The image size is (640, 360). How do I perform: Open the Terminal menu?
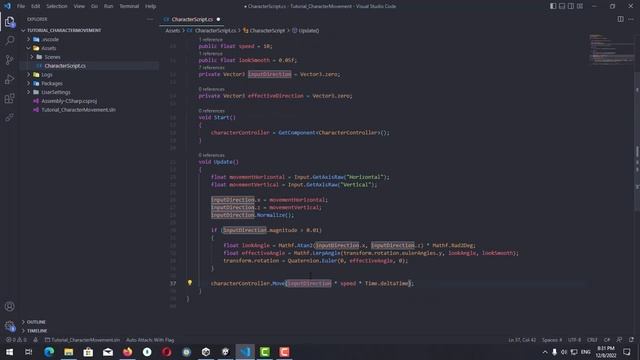coord(129,6)
